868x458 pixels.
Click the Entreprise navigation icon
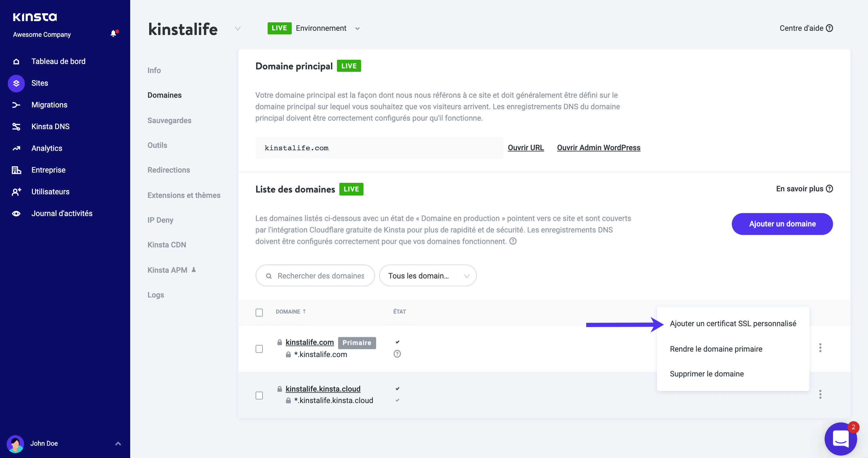coord(15,170)
